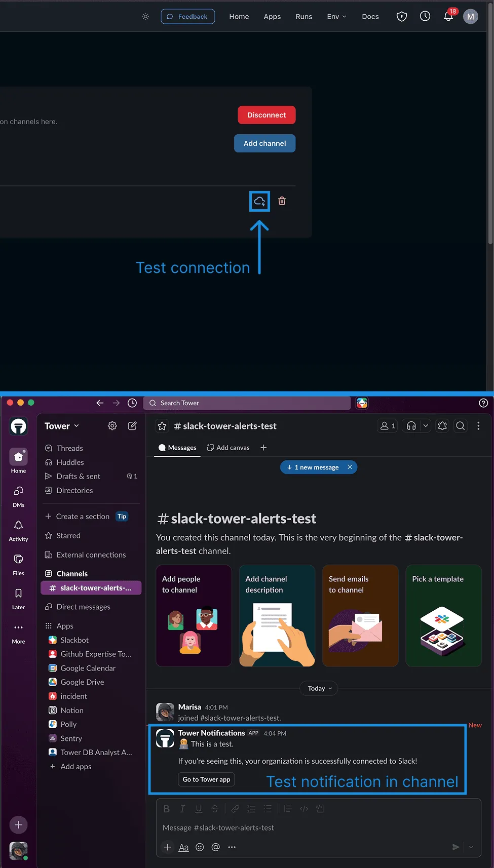Click the Add canvas tab
Screen dimensions: 494x868
click(x=228, y=448)
